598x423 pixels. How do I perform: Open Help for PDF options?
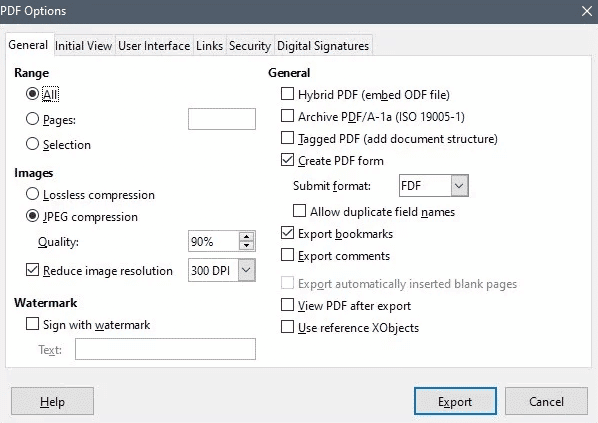52,401
